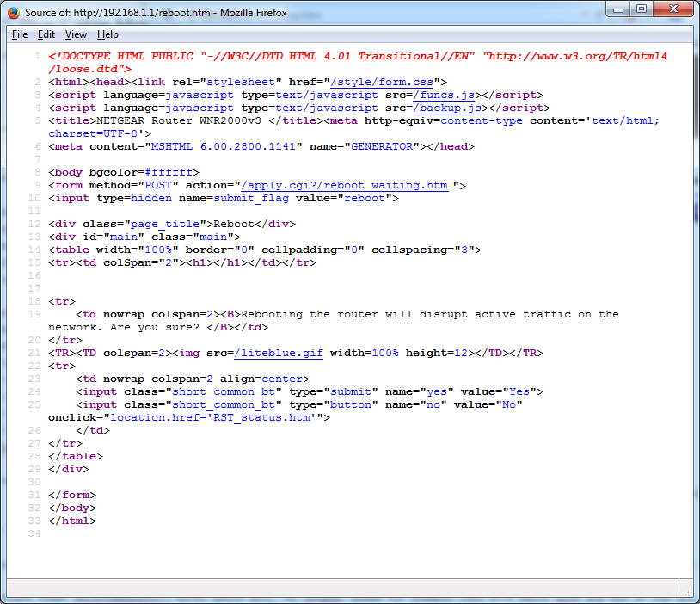This screenshot has width=700, height=604.
Task: Click the align=center attribute on line 23
Action: tap(261, 379)
